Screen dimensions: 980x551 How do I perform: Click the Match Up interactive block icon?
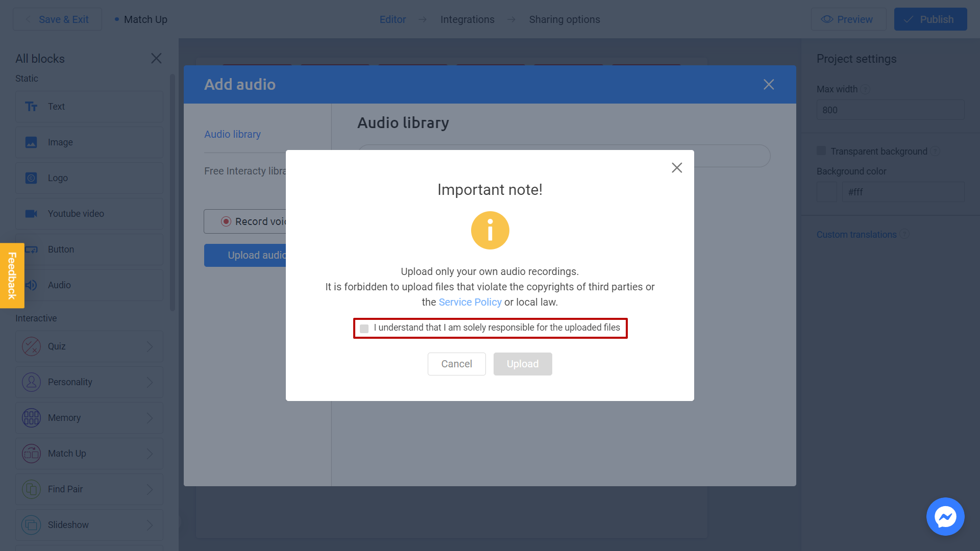[30, 454]
